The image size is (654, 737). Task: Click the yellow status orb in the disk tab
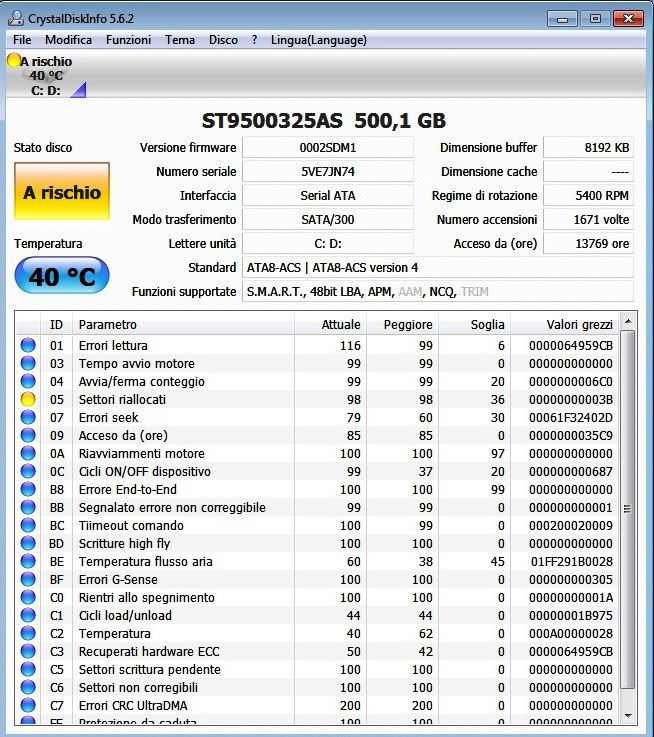13,61
